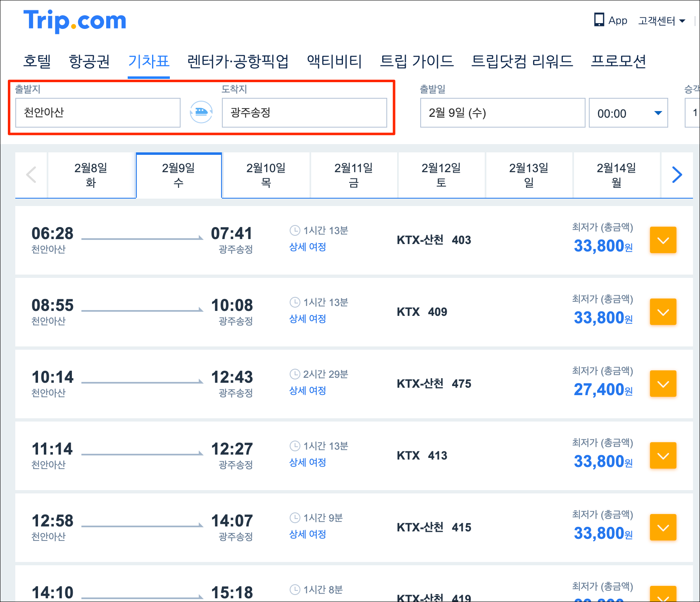Swap departure and arrival stations
This screenshot has width=700, height=602.
pyautogui.click(x=201, y=112)
